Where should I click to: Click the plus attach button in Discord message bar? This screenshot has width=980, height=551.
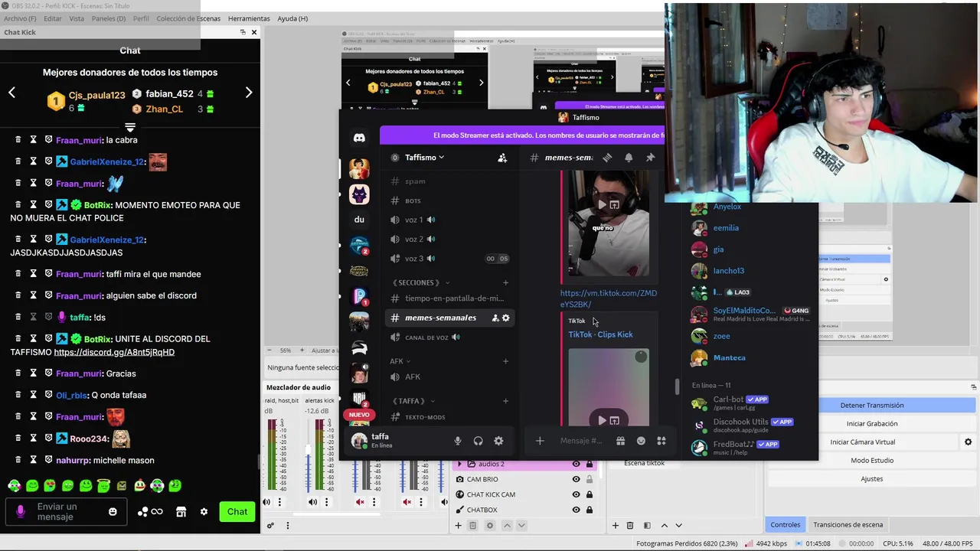(540, 441)
